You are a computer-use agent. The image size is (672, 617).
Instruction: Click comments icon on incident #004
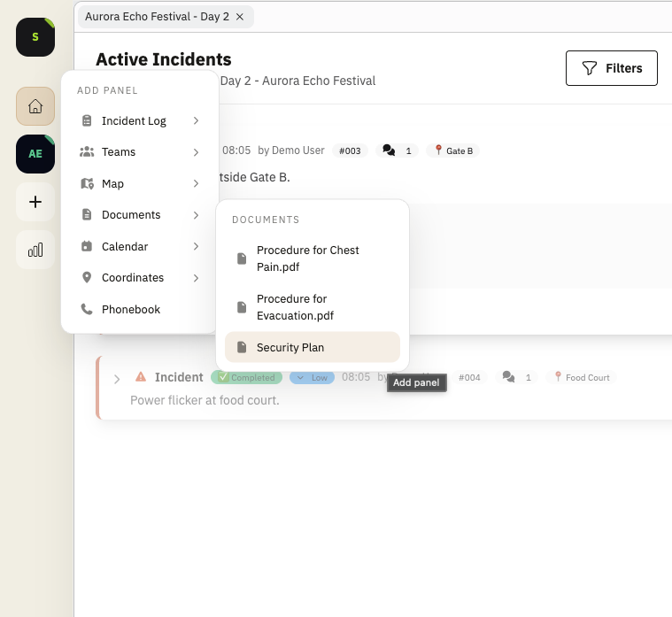click(x=508, y=377)
